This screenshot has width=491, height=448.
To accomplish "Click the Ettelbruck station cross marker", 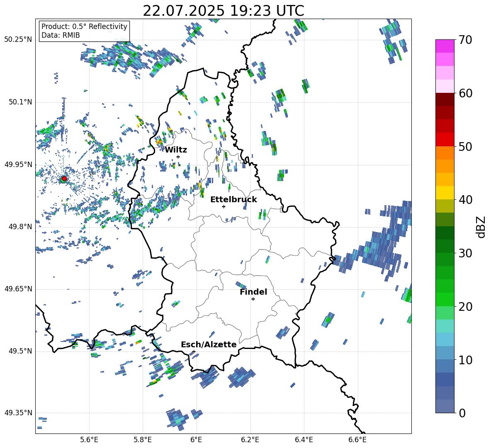I will 224,206.
